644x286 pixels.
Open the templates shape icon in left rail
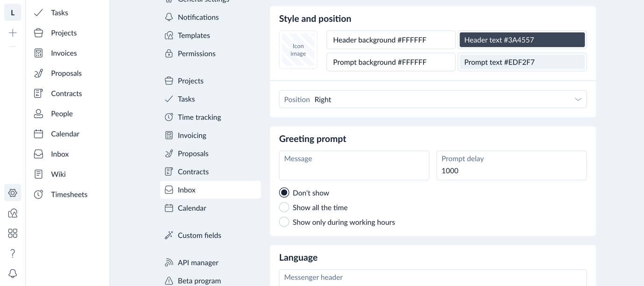pos(13,213)
